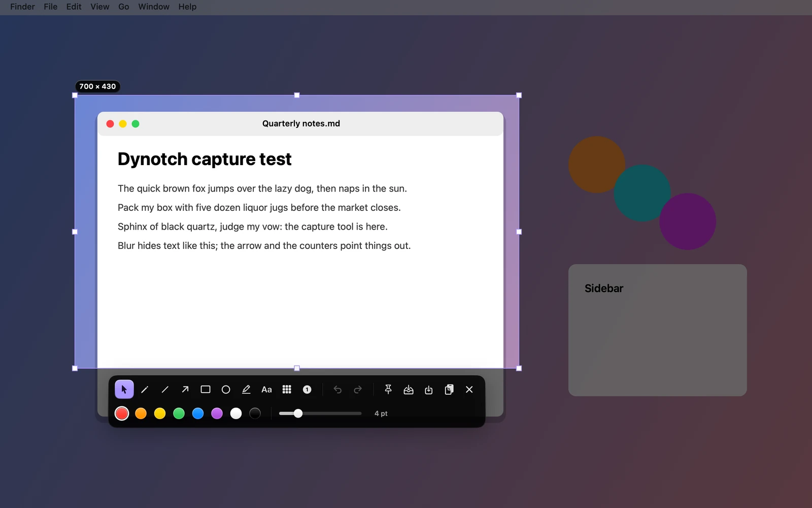This screenshot has width=812, height=508.
Task: Open the View menu
Action: 100,7
